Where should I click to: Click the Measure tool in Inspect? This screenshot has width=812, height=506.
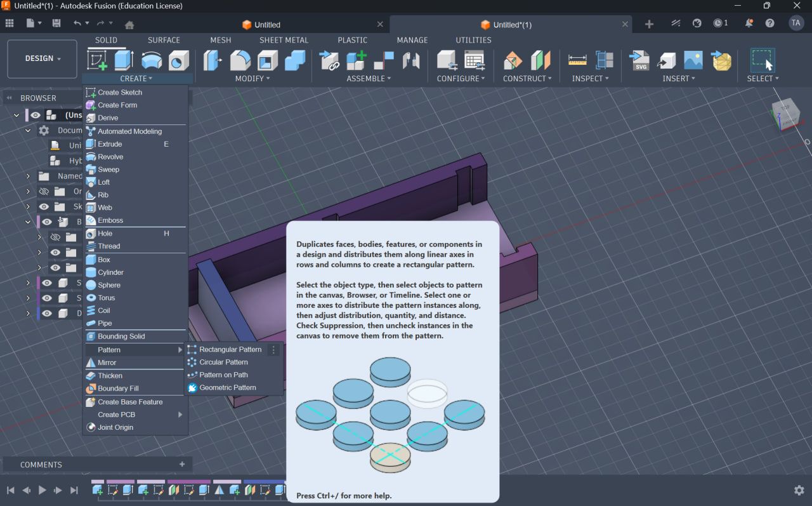pos(577,60)
